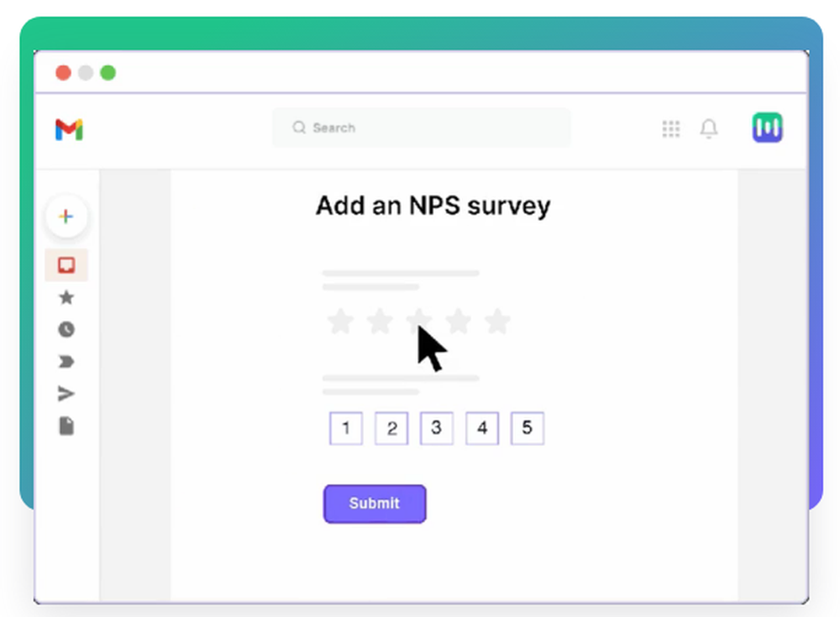The image size is (840, 617).
Task: Open the Inbox icon in sidebar
Action: click(x=66, y=265)
